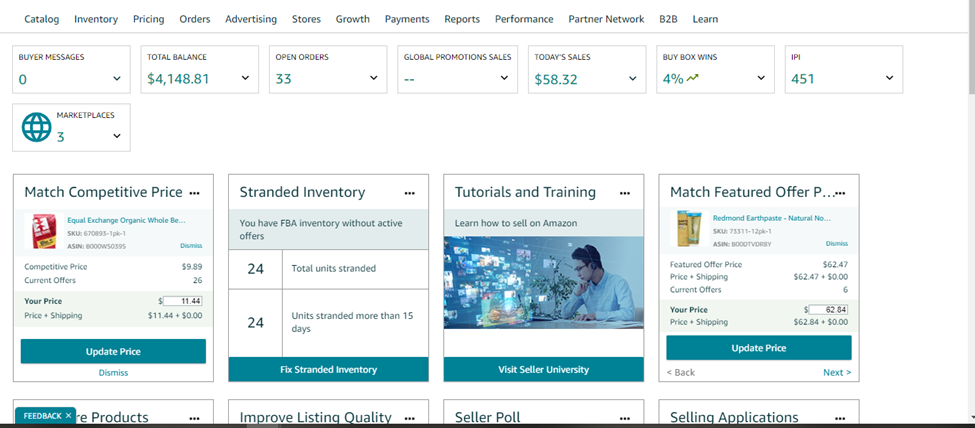Image resolution: width=975 pixels, height=428 pixels.
Task: Expand the Open Orders dropdown
Action: (374, 79)
